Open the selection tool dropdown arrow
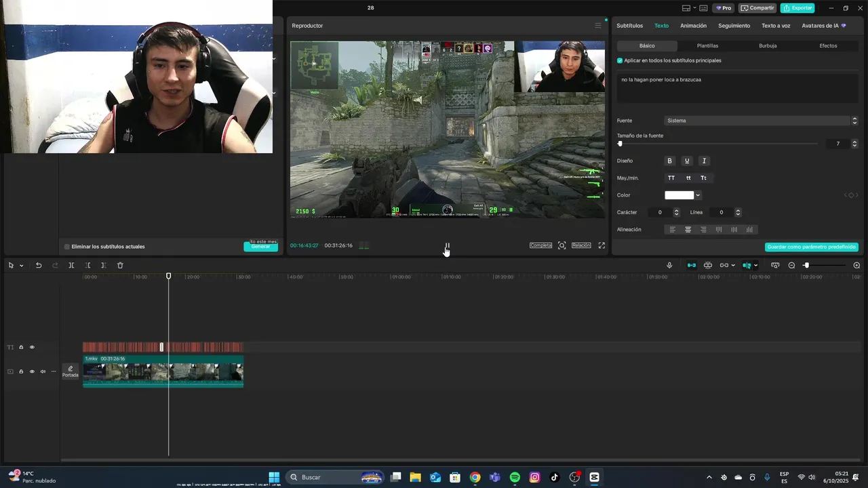 tap(21, 266)
